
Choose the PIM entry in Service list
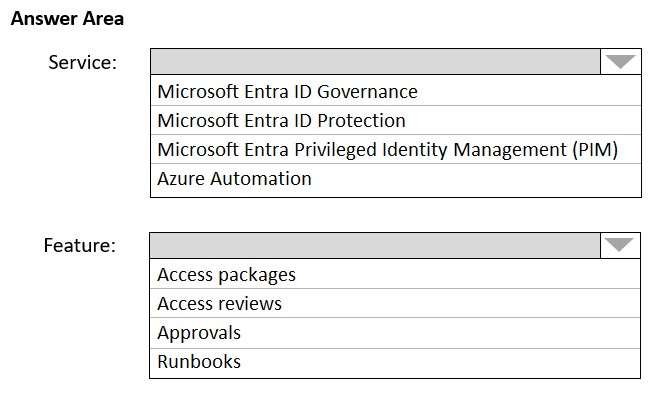(x=387, y=150)
